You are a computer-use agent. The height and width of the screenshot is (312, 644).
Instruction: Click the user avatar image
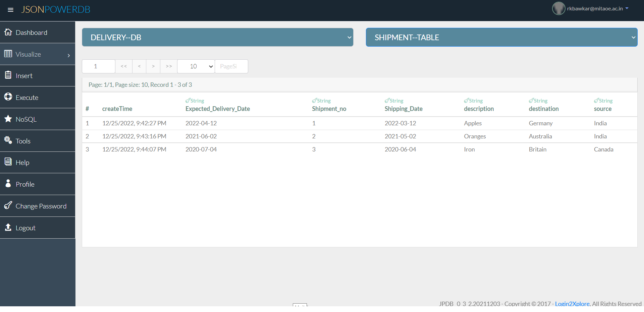coord(558,8)
